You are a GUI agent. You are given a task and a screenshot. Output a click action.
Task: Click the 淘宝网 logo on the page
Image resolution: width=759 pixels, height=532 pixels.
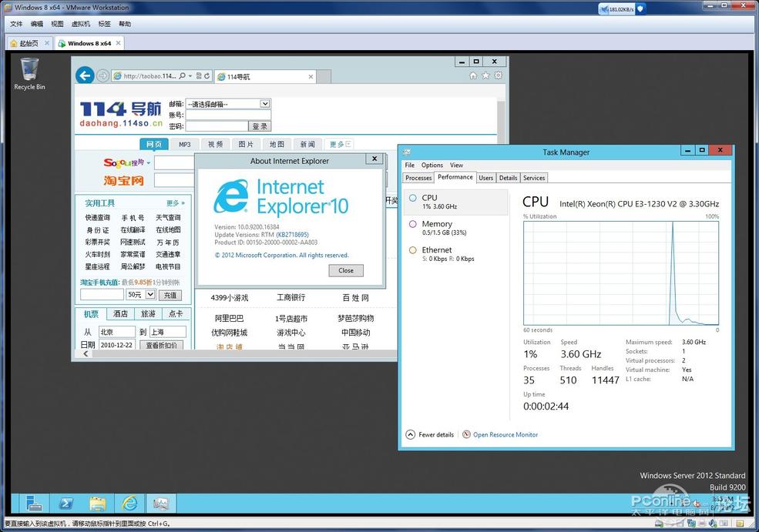123,180
